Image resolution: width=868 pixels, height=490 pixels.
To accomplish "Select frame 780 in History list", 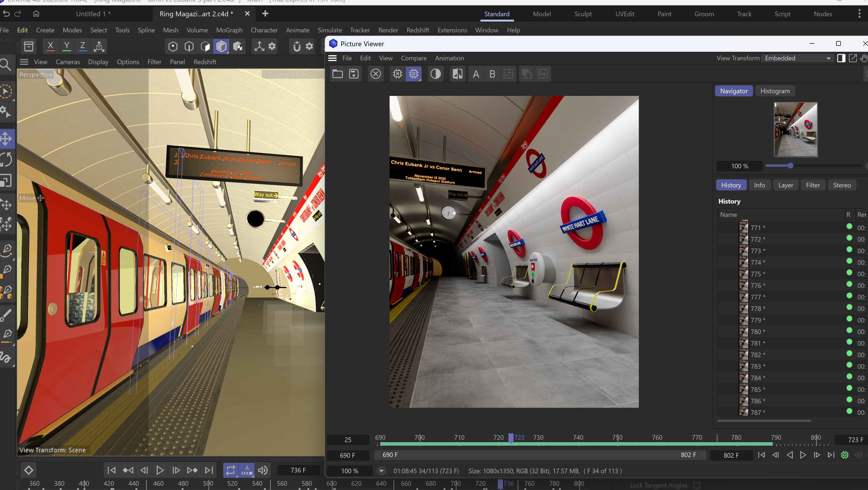I will click(756, 332).
